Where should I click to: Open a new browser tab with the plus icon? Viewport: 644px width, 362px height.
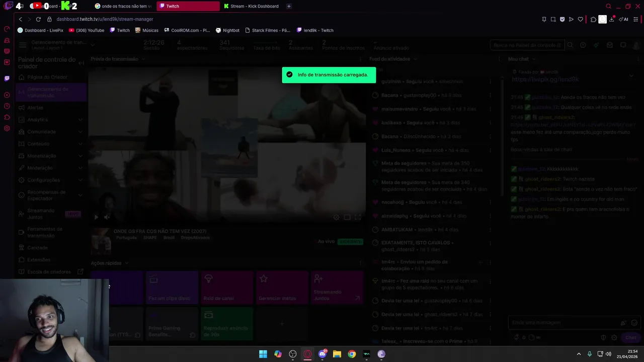click(x=289, y=6)
